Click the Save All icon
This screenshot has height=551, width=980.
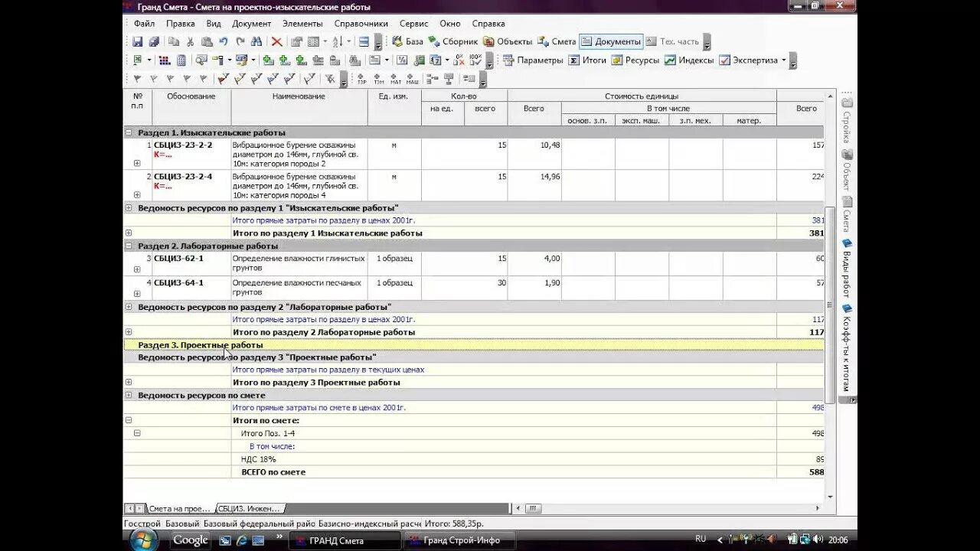click(154, 42)
